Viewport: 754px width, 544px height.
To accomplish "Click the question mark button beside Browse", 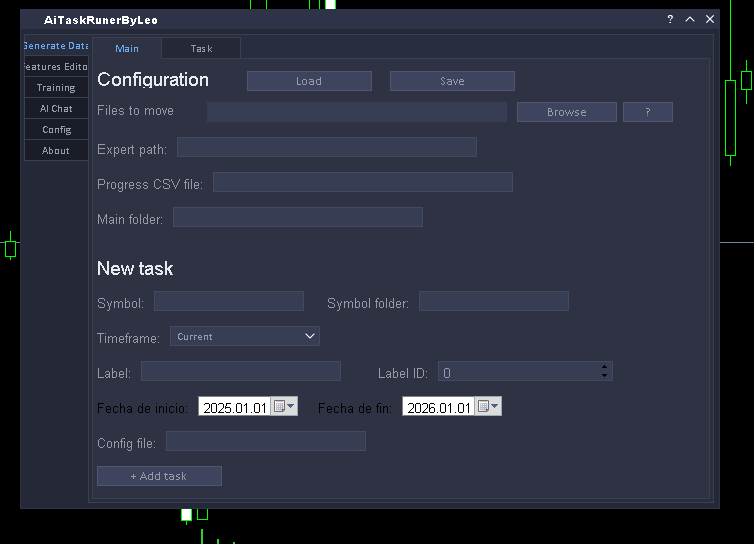I will pos(647,112).
